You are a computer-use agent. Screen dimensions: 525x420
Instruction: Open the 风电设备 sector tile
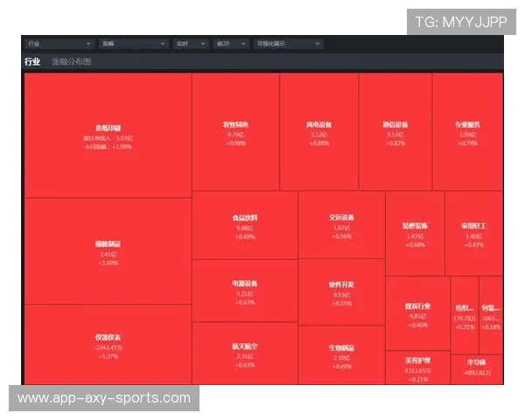point(318,131)
